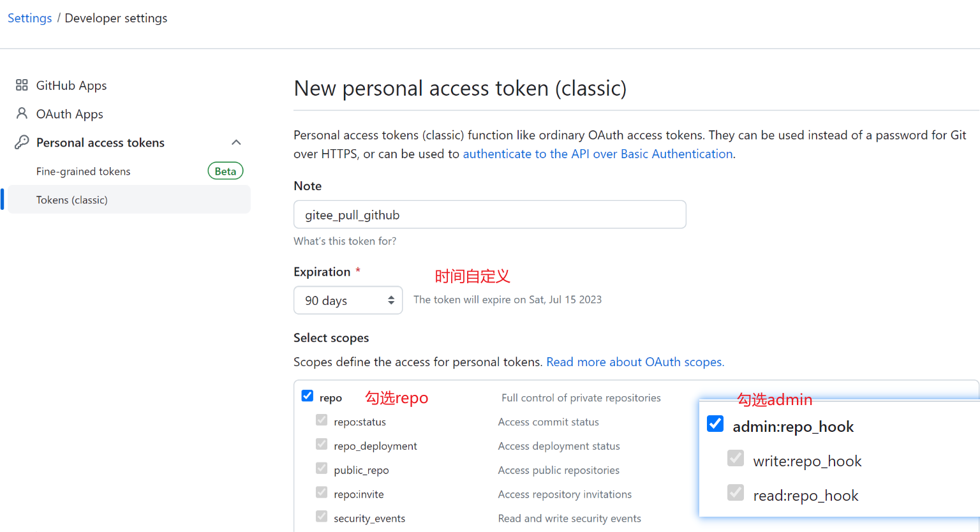Click the Personal access tokens key icon
Image resolution: width=980 pixels, height=532 pixels.
click(22, 142)
